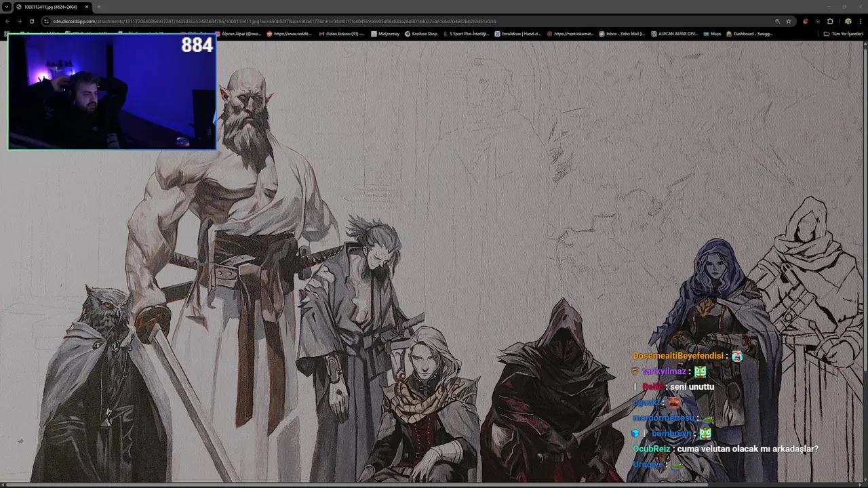The width and height of the screenshot is (868, 488).
Task: Close the 1000113411.jpg tab
Action: click(x=87, y=7)
